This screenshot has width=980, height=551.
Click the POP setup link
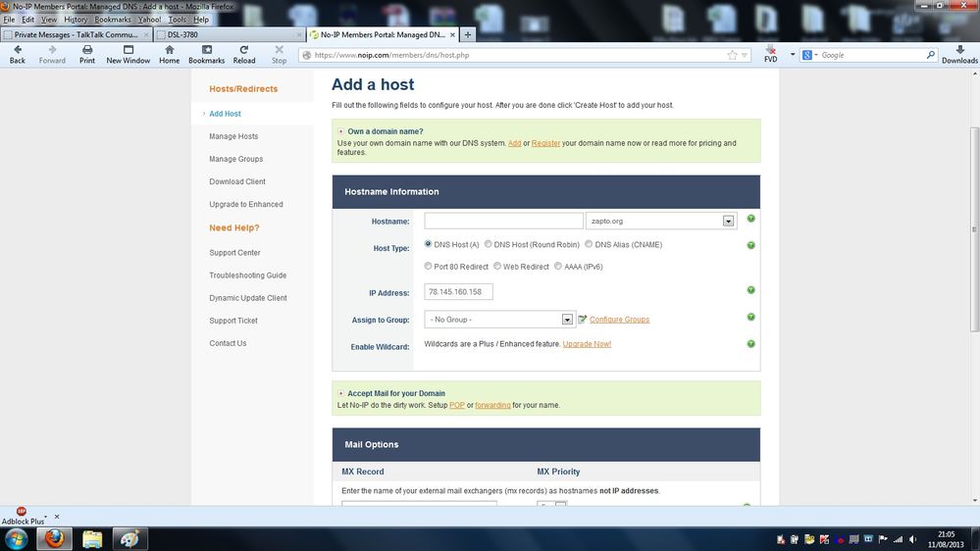(x=457, y=405)
